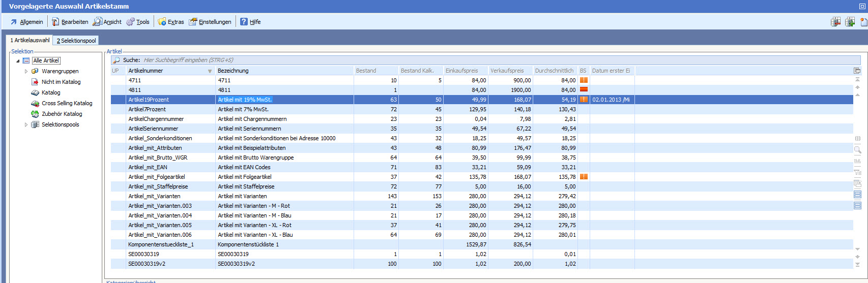Click the Katalog book icon

35,92
